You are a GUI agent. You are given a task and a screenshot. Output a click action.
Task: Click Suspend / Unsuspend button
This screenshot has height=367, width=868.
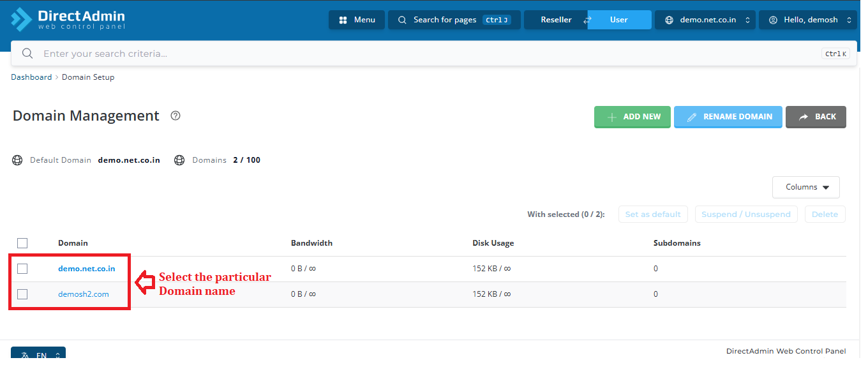(x=746, y=214)
